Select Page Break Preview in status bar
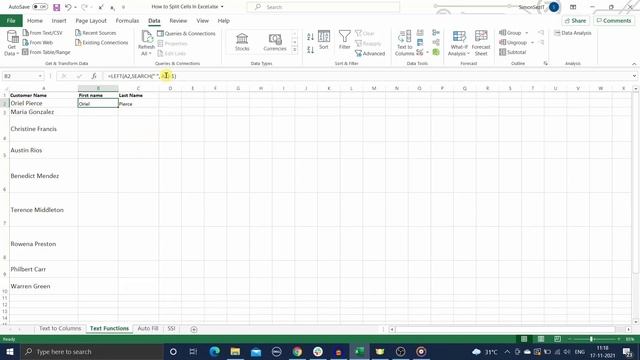Screen dimensions: 640x360 (x=557, y=339)
